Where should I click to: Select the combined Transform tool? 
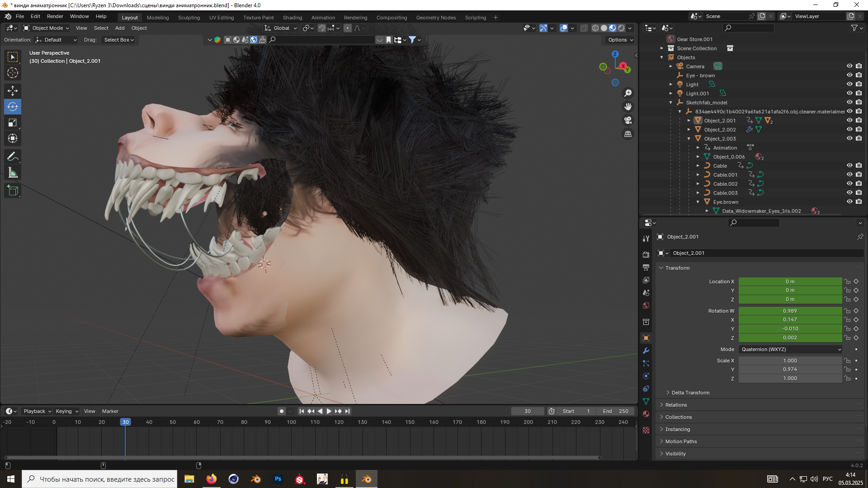click(13, 138)
